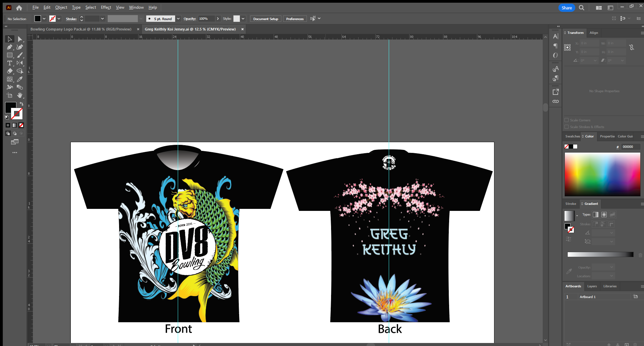Swap fill and stroke colors arrow
The height and width of the screenshot is (346, 644).
pyautogui.click(x=21, y=104)
